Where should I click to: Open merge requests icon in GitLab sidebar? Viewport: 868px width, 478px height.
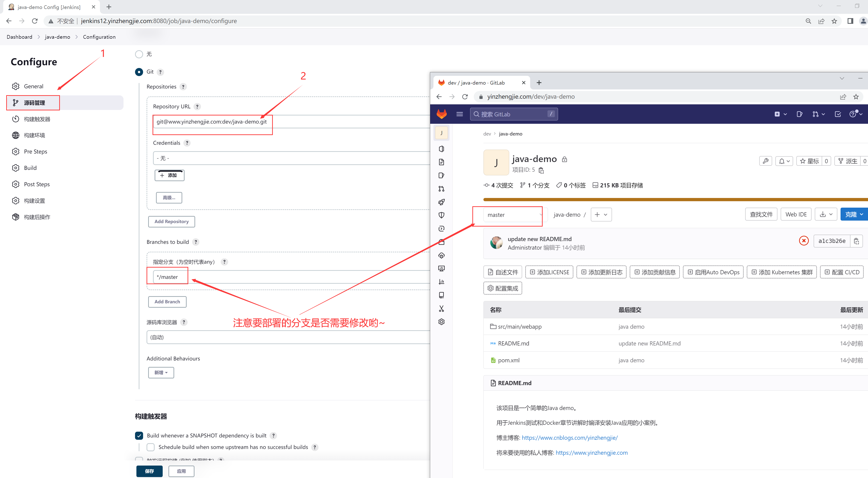click(x=441, y=189)
